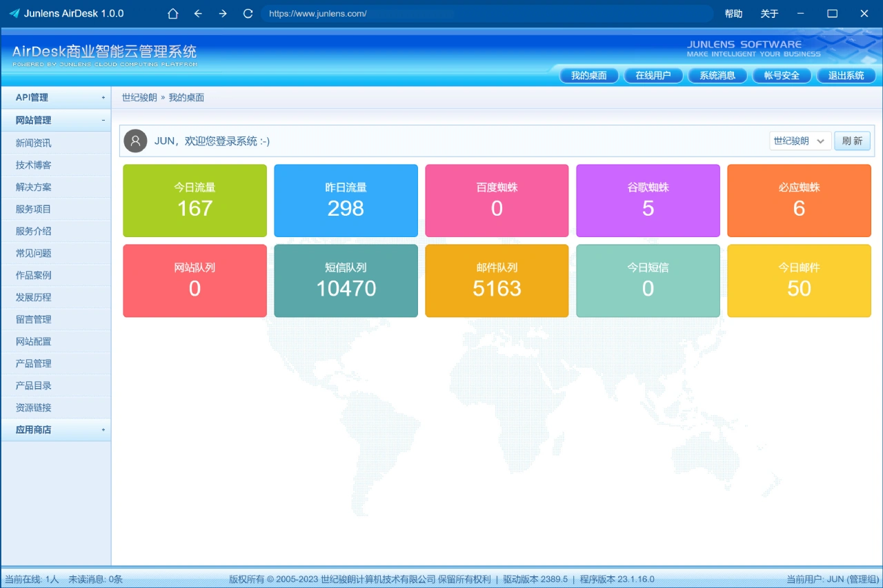Expand the API管理 sidebar section

point(56,98)
